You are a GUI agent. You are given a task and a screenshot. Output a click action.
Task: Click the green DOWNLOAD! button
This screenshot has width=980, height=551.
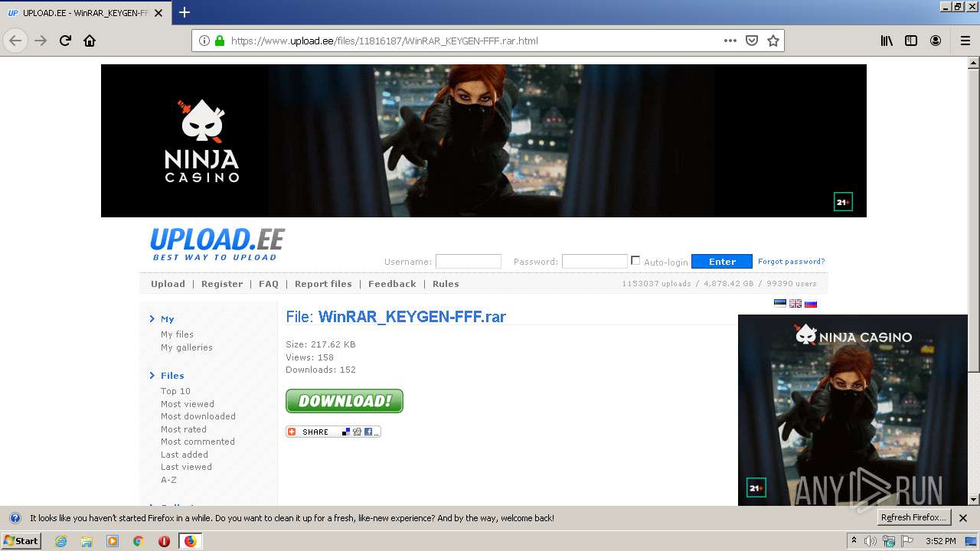[x=345, y=401]
